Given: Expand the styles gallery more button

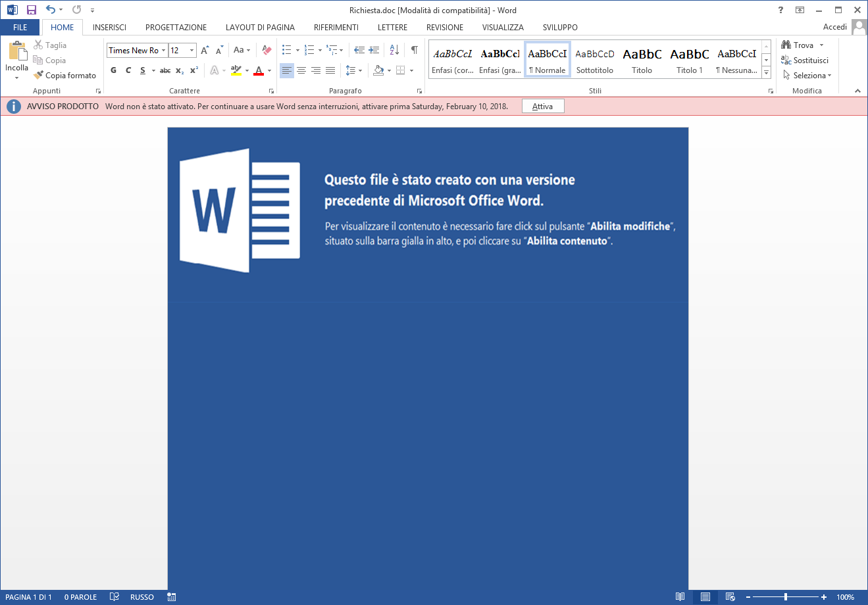Looking at the screenshot, I should click(767, 72).
